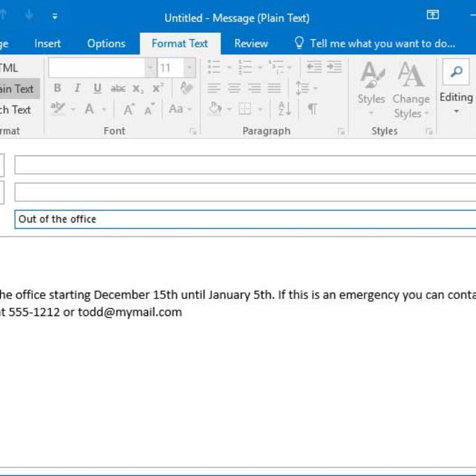Click the Grow Font size icon

tap(129, 109)
